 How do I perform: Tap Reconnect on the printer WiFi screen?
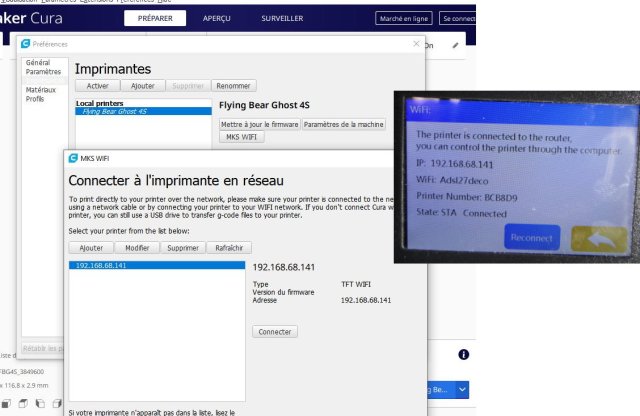(532, 237)
